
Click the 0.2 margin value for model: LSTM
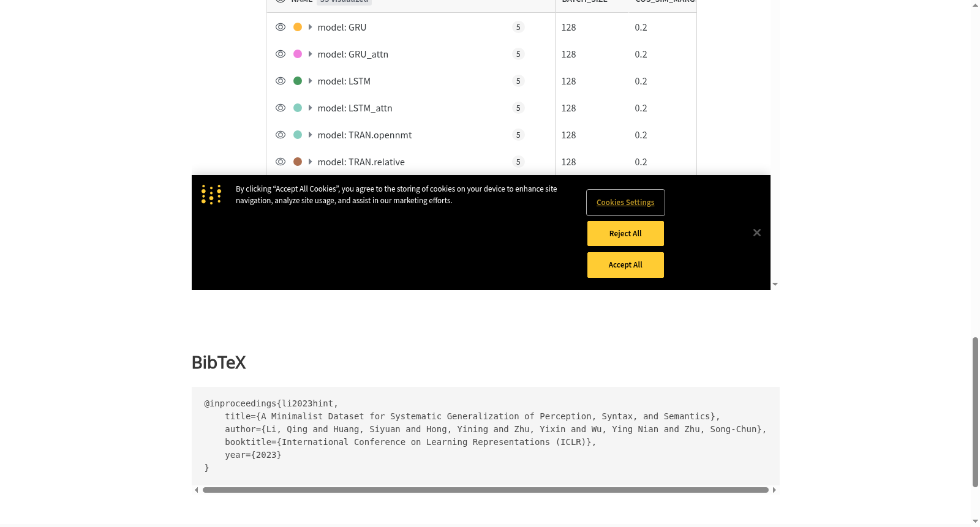pos(641,81)
